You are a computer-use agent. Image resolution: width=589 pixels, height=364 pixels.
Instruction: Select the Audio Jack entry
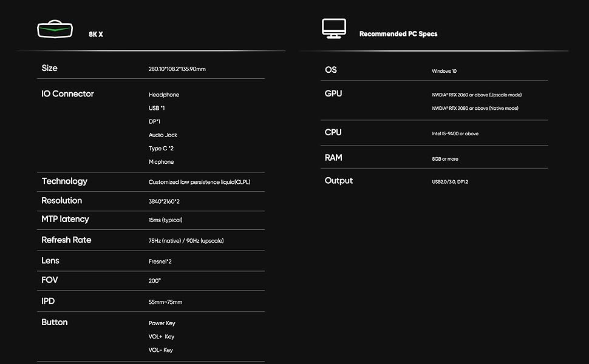pyautogui.click(x=163, y=135)
